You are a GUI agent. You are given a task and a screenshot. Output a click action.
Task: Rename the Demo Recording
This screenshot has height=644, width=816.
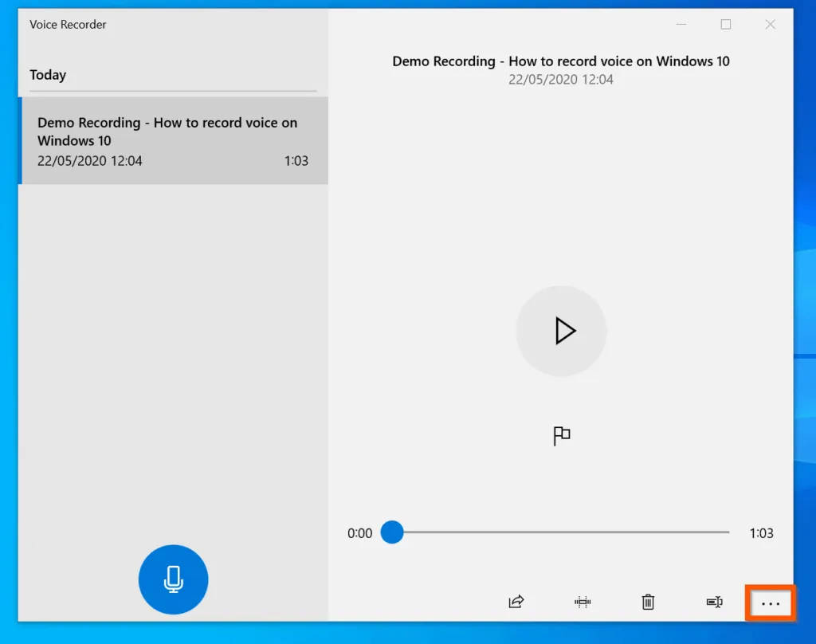[x=714, y=603]
